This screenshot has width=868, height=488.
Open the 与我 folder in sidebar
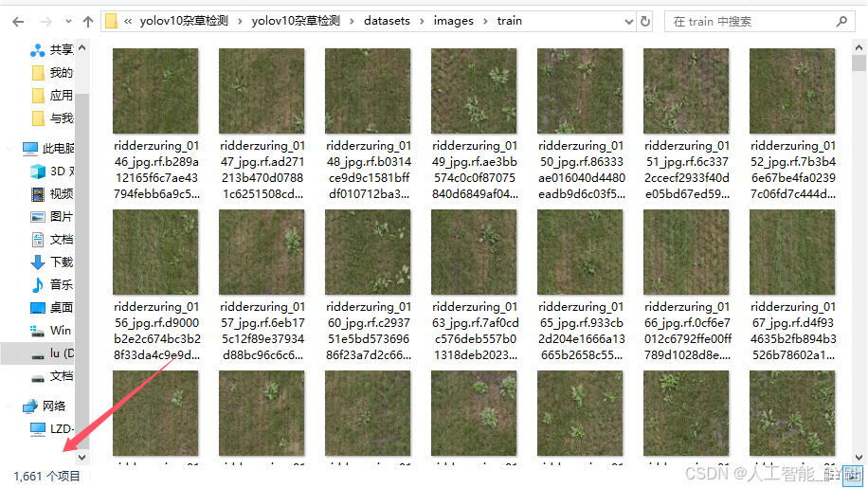(x=51, y=117)
